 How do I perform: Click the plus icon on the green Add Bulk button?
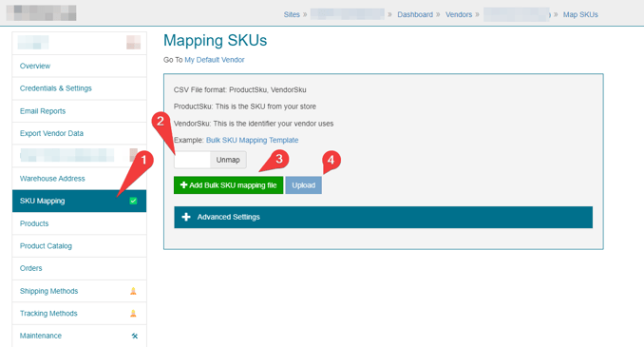[183, 185]
